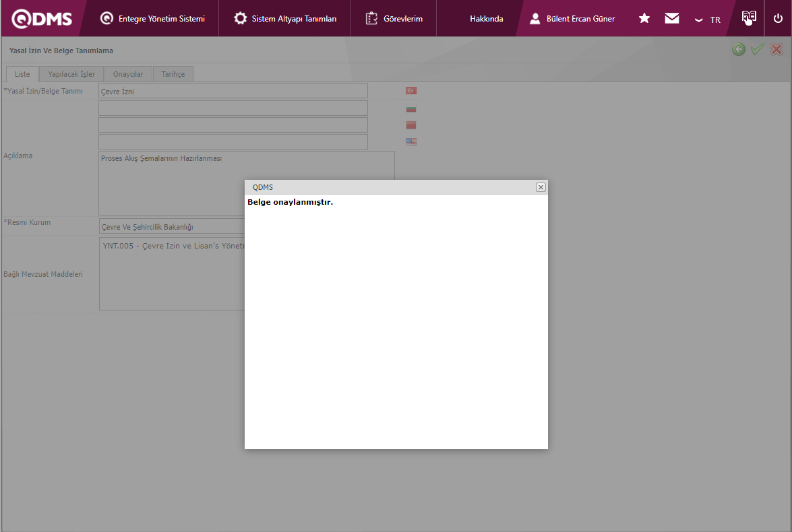Switch to the Tarihçe tab
The width and height of the screenshot is (792, 532).
tap(173, 74)
